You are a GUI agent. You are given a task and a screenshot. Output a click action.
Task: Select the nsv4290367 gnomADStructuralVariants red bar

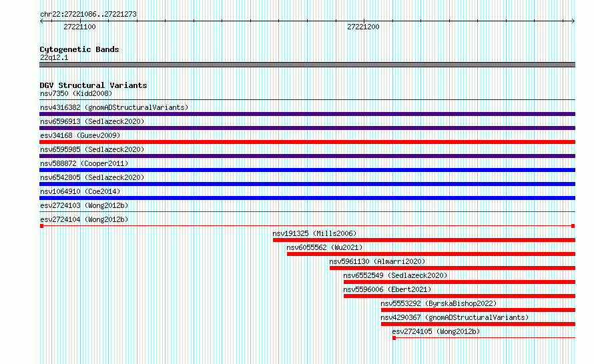pos(478,324)
